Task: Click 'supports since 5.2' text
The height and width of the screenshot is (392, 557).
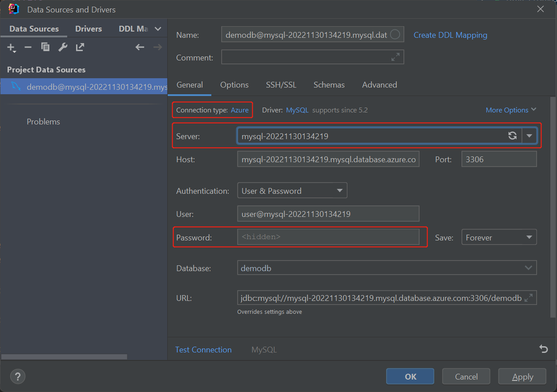Action: coord(340,110)
